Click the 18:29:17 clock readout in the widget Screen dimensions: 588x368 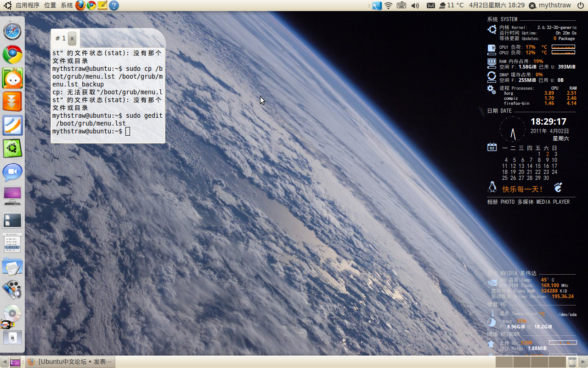(x=548, y=121)
